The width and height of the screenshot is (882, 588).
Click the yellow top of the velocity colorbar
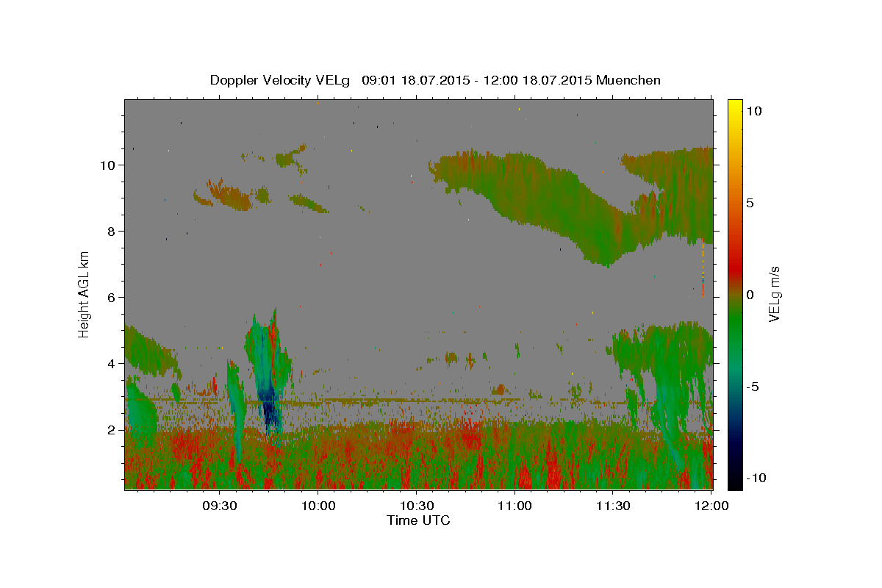[734, 107]
